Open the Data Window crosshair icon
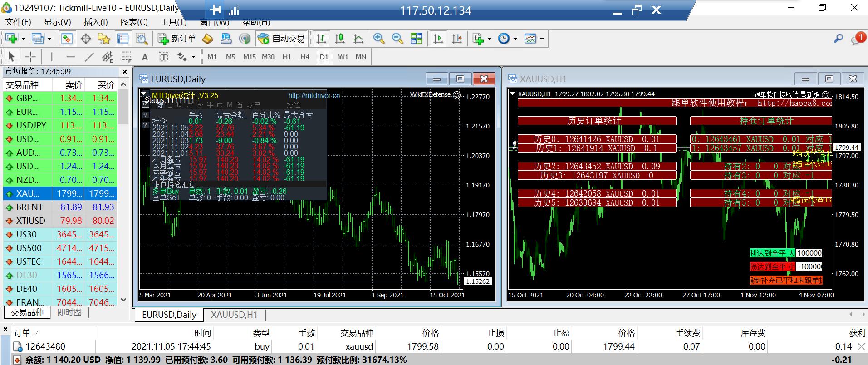 point(86,39)
